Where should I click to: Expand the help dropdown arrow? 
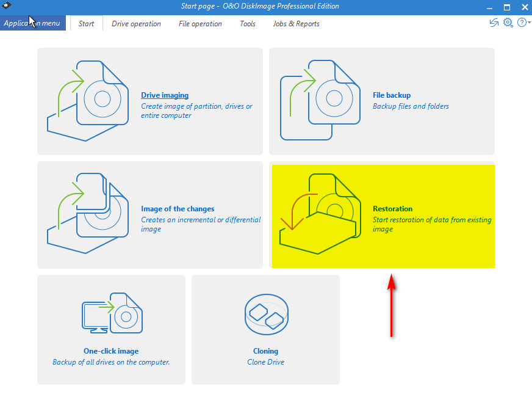529,23
